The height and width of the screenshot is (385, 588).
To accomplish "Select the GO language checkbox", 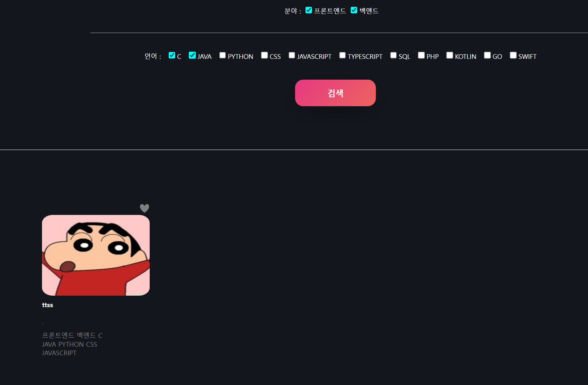I will click(x=487, y=55).
